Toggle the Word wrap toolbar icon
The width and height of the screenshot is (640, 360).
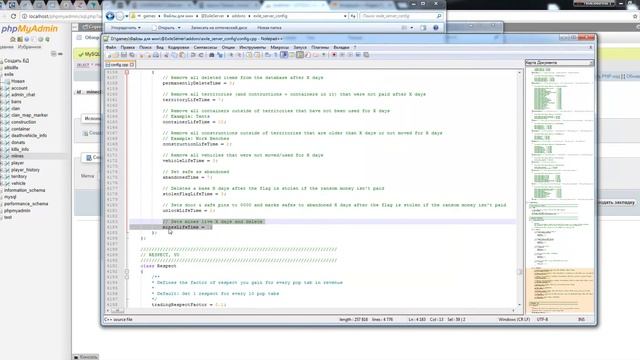[268, 55]
